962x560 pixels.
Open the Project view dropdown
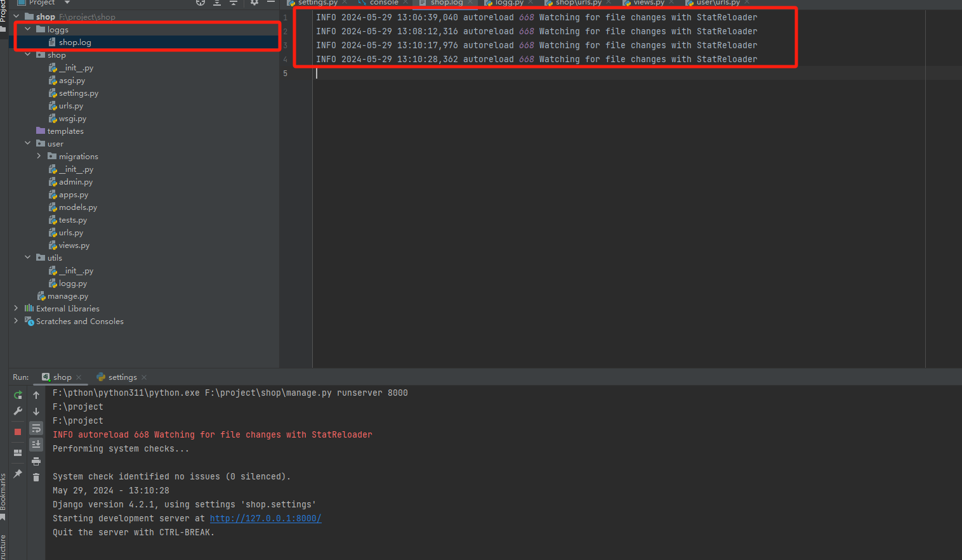point(67,3)
